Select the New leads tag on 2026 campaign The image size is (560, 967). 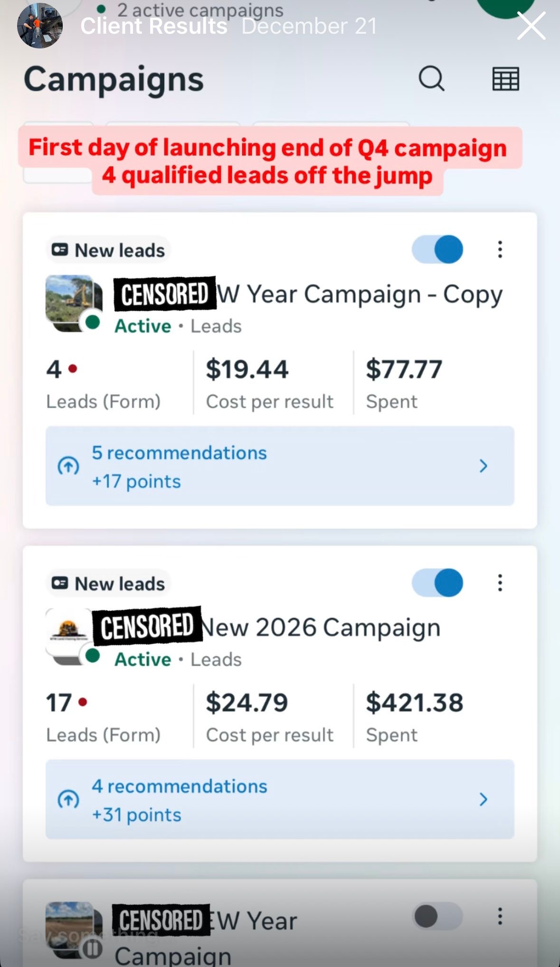click(108, 584)
